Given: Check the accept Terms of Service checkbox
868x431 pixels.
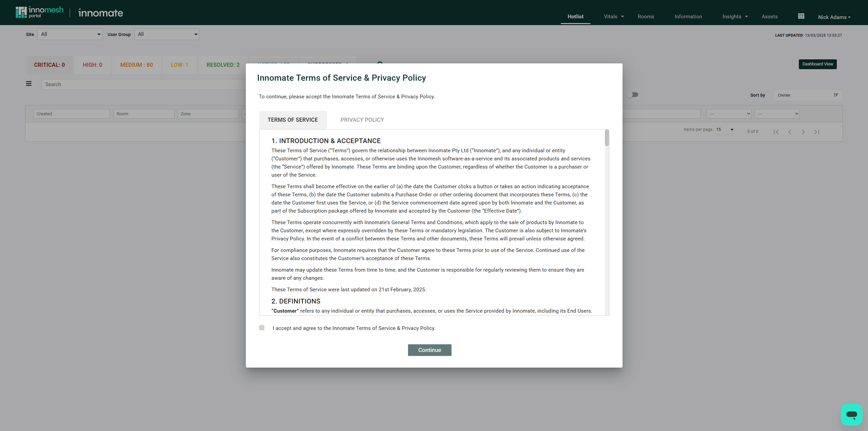Looking at the screenshot, I should (262, 328).
